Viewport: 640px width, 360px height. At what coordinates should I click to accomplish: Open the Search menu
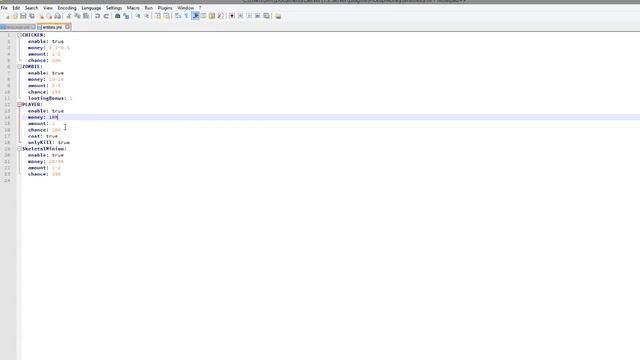click(x=31, y=8)
